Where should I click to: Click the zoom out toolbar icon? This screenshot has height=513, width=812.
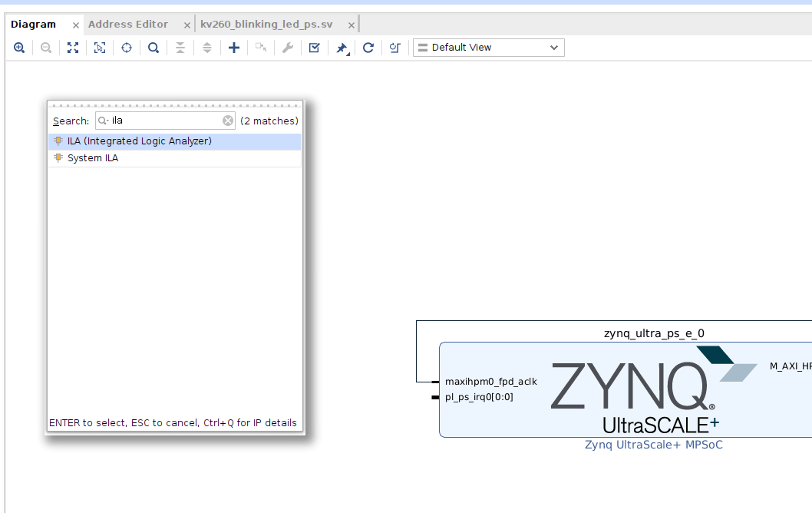click(x=46, y=48)
